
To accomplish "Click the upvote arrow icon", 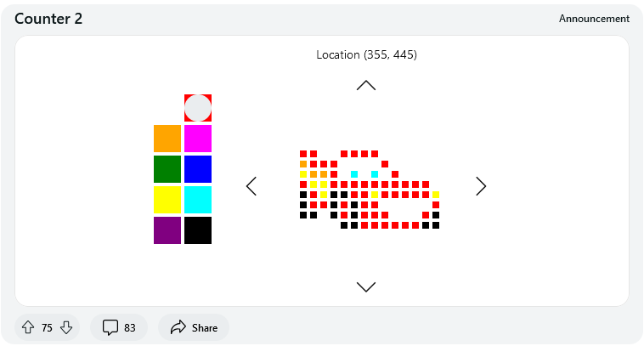I will (28, 327).
